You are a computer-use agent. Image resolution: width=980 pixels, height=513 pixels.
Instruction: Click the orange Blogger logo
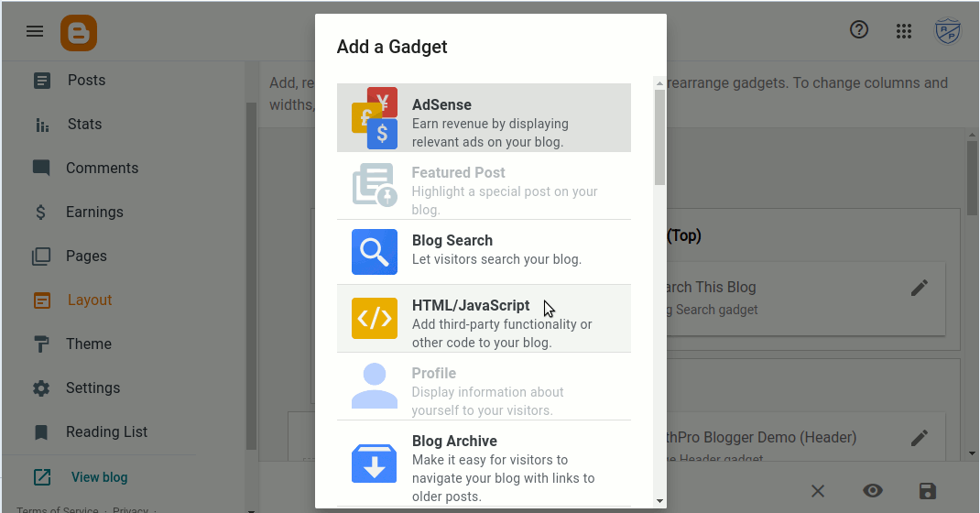pyautogui.click(x=79, y=33)
